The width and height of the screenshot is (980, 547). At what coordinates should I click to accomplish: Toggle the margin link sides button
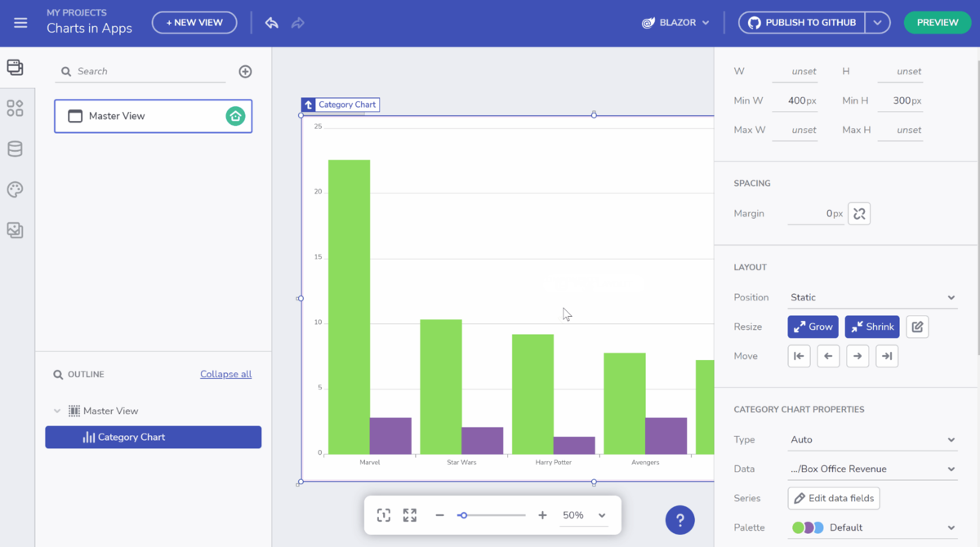tap(859, 214)
